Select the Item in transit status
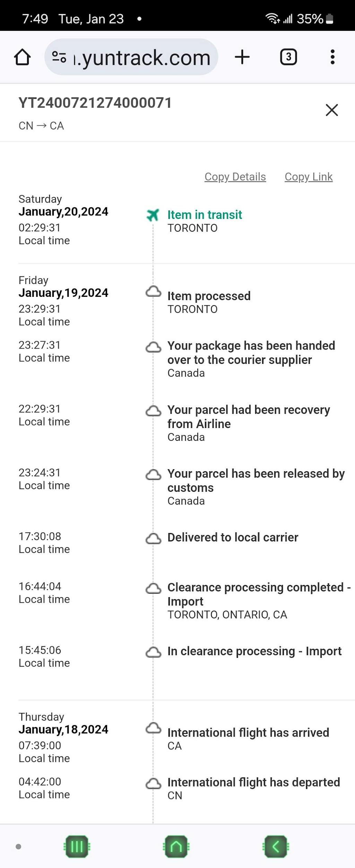 (205, 215)
